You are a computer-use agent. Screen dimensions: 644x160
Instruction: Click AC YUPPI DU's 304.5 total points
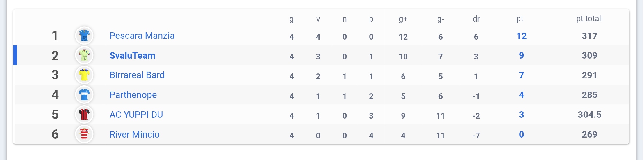coord(589,115)
